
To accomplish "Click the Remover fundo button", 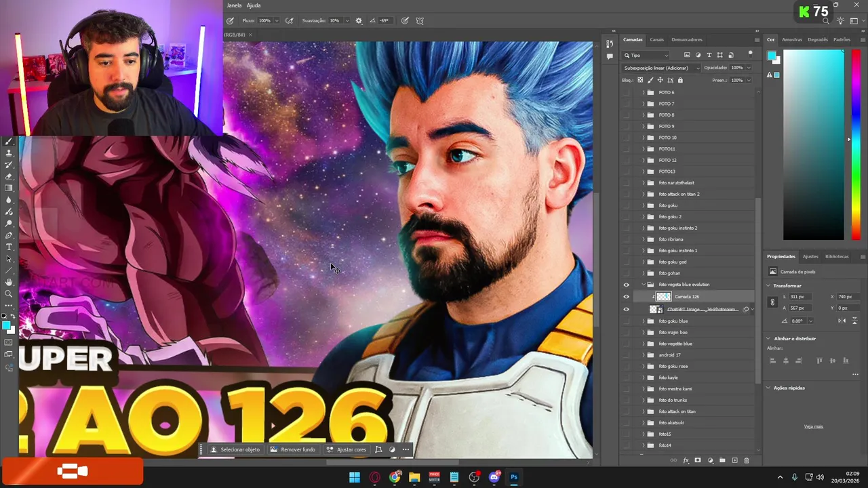I will (x=293, y=449).
